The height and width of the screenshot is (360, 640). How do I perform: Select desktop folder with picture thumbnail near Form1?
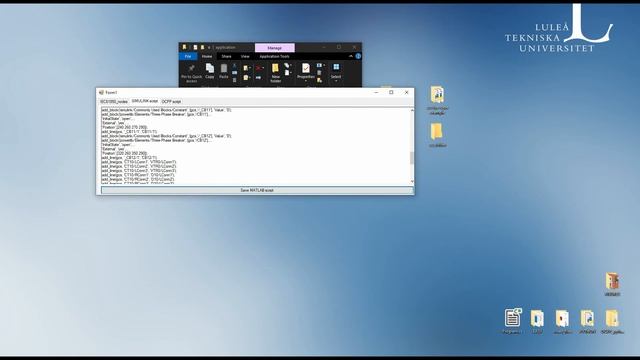[x=437, y=95]
